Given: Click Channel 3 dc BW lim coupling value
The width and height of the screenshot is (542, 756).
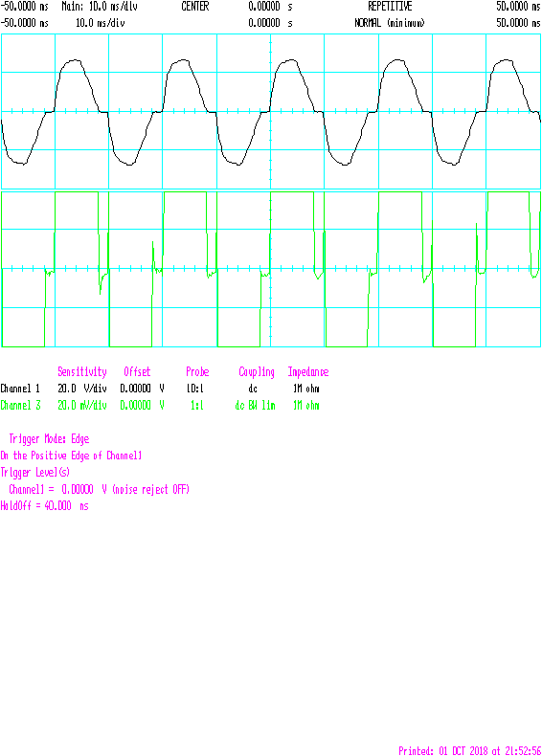Looking at the screenshot, I should click(x=256, y=406).
